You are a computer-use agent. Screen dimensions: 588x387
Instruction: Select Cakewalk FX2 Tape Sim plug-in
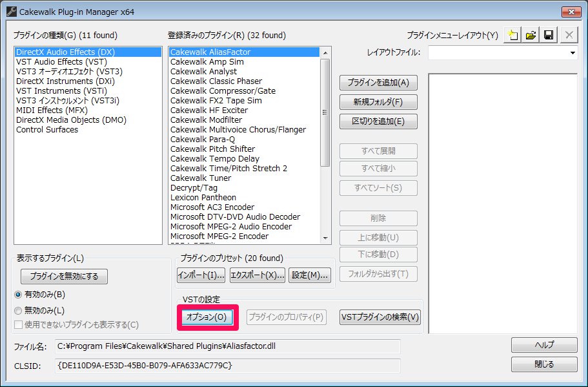coord(245,101)
